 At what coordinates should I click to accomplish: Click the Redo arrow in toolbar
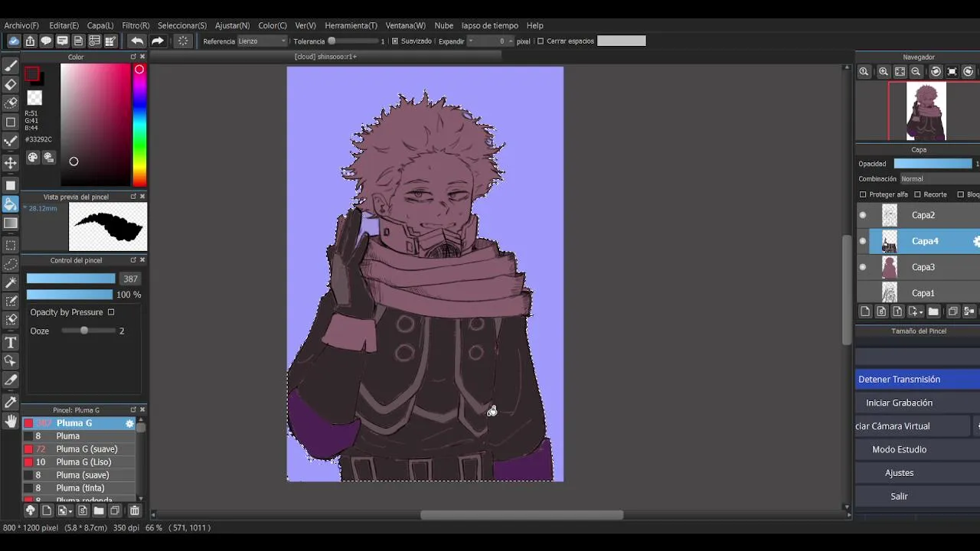coord(158,41)
